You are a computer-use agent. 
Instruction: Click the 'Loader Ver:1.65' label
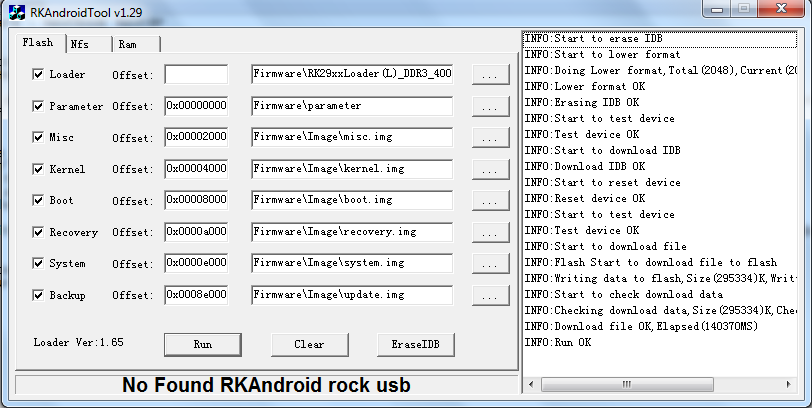click(79, 342)
